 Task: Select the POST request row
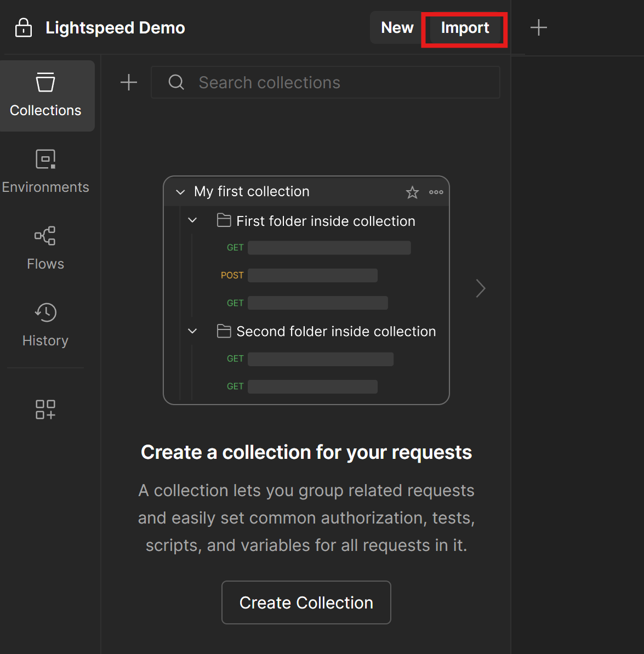coord(299,275)
